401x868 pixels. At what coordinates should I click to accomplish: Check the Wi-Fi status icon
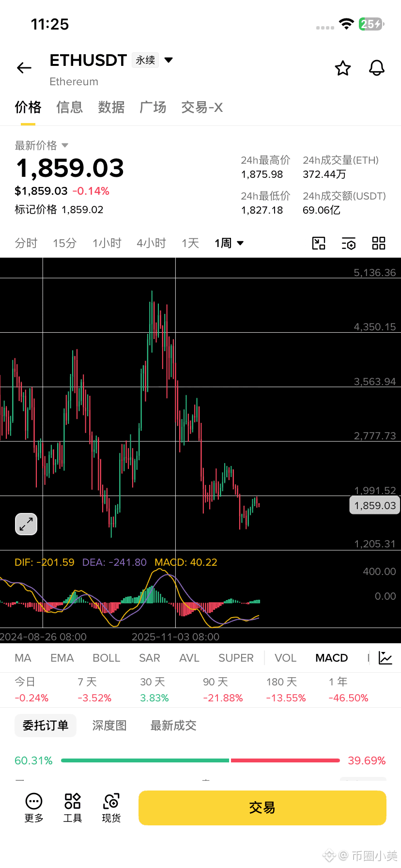click(x=346, y=24)
